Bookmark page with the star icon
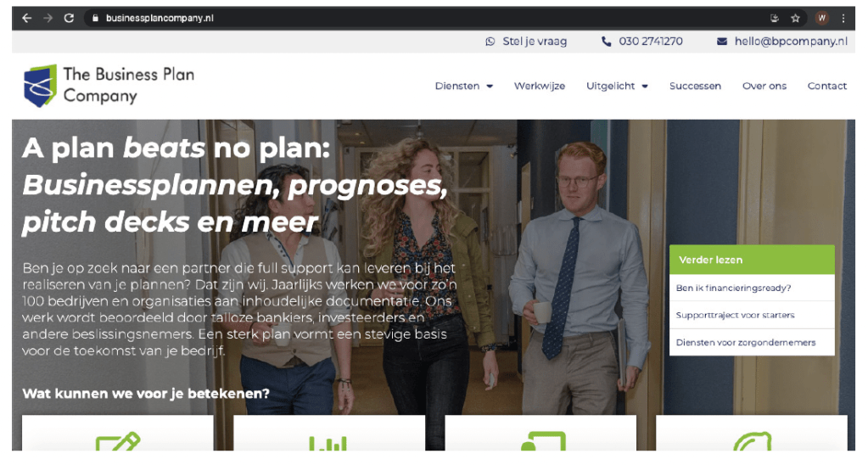 (x=796, y=19)
